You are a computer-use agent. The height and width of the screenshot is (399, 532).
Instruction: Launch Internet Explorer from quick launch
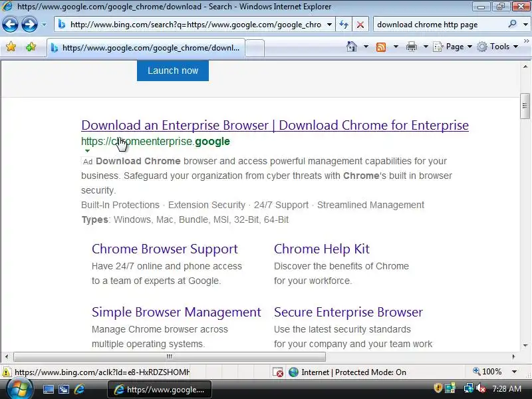(x=79, y=389)
